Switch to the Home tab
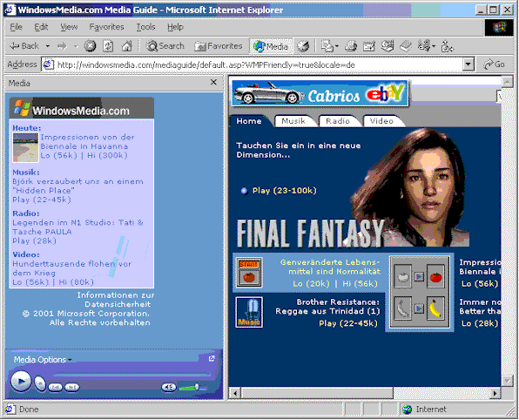Image resolution: width=519 pixels, height=420 pixels. pyautogui.click(x=249, y=121)
